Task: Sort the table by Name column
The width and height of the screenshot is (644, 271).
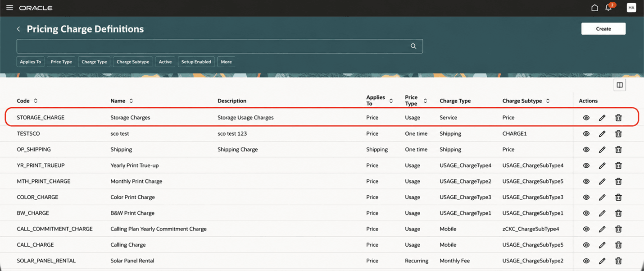Action: click(x=131, y=101)
